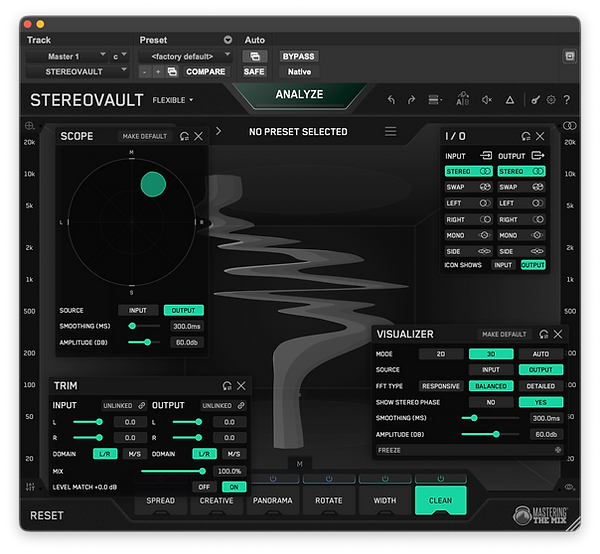Reset the I/O panel with its reset icon
Viewport: 600px width, 554px height.
(x=526, y=136)
